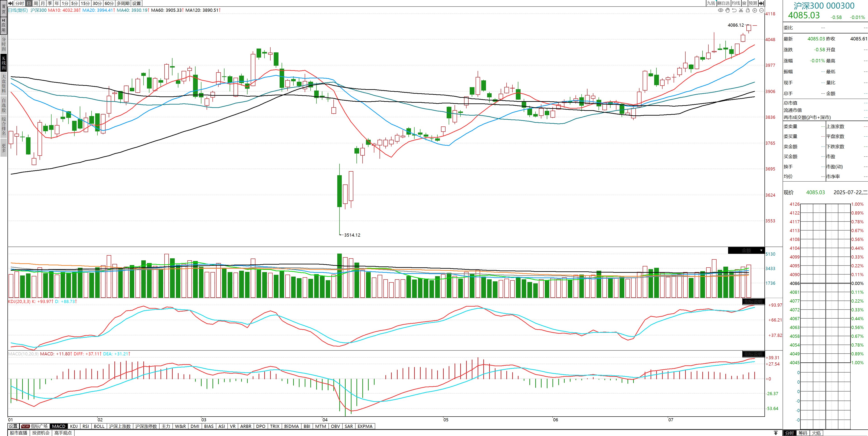Open the 金额 volume dropdown

tap(761, 250)
